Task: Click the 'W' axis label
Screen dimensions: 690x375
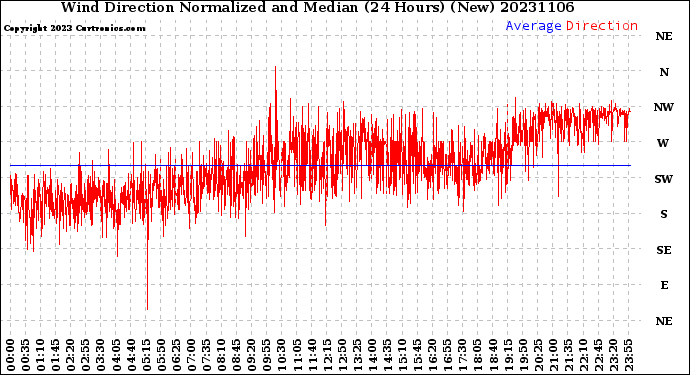Action: [x=663, y=143]
